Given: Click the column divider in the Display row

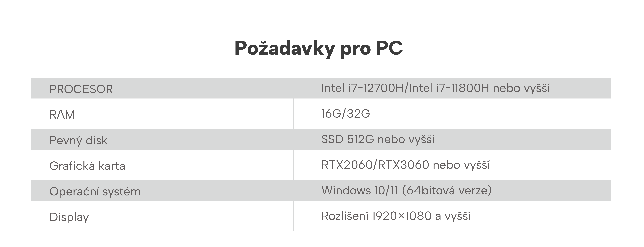Looking at the screenshot, I should (294, 216).
